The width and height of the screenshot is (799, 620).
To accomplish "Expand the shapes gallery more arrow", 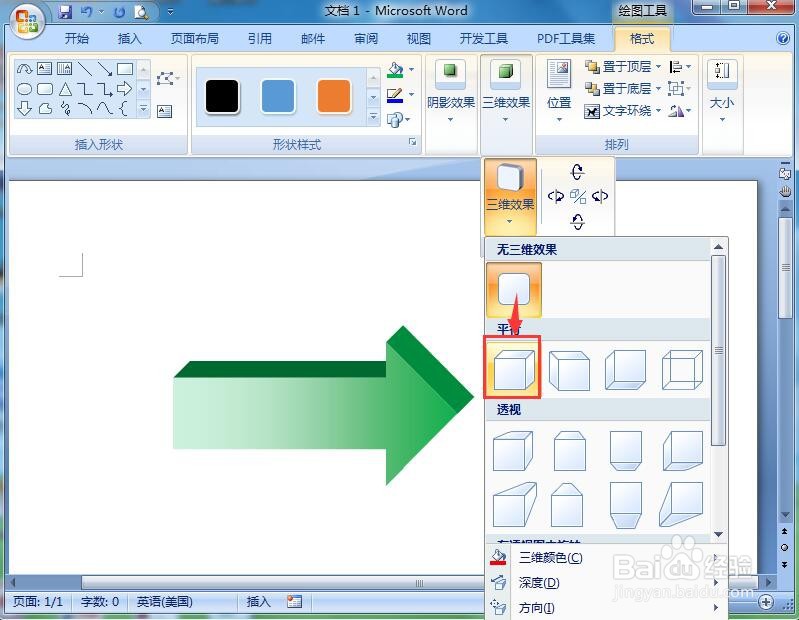I will (x=143, y=109).
